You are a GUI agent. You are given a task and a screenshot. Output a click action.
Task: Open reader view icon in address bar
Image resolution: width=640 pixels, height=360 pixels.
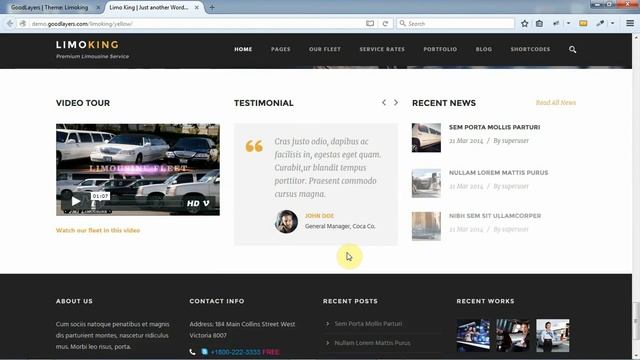[x=370, y=24]
